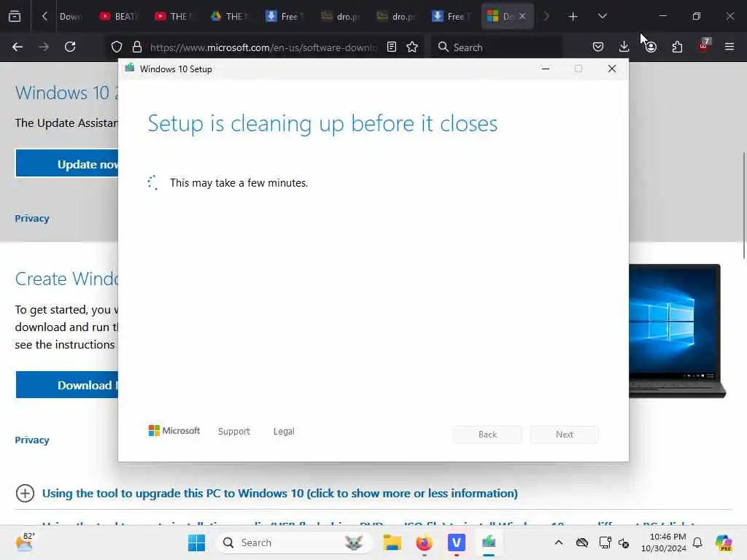The height and width of the screenshot is (560, 747).
Task: Click the taskbar Search box
Action: [x=293, y=542]
